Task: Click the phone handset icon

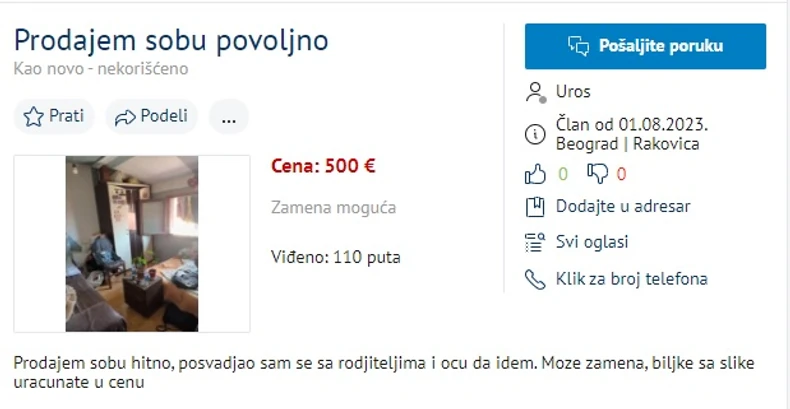Action: coord(535,279)
